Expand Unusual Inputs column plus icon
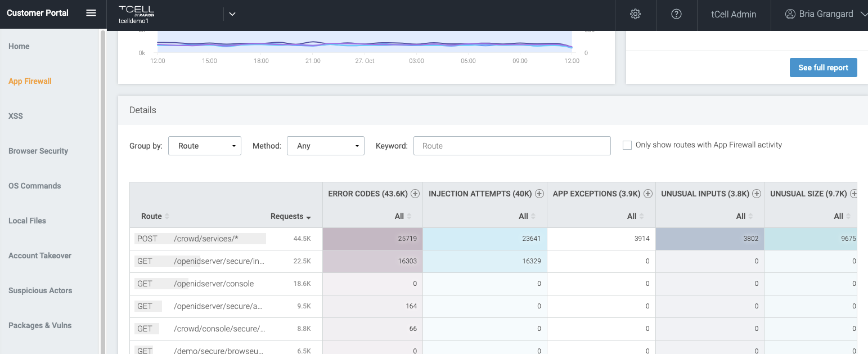This screenshot has height=354, width=868. click(x=757, y=194)
